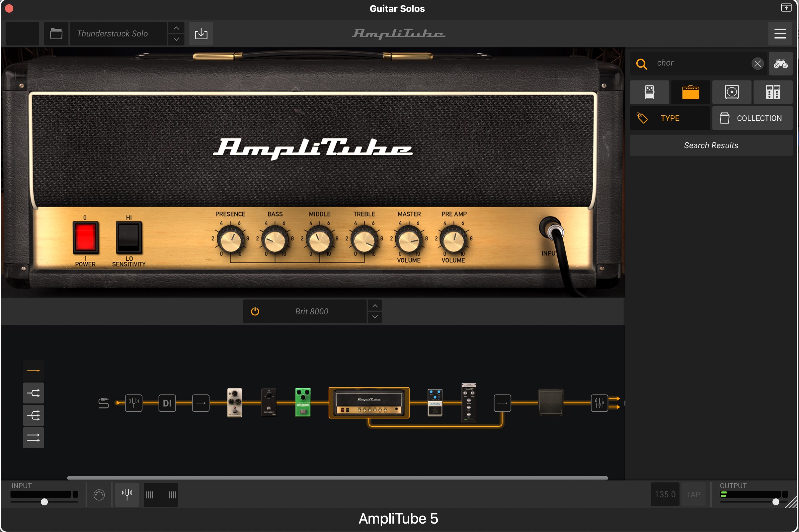Select the amp head gear category

click(691, 92)
